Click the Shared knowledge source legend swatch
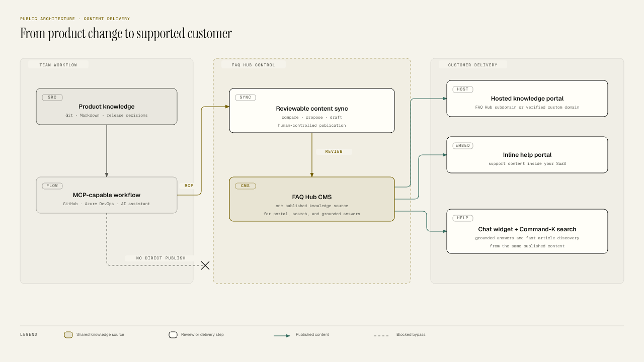This screenshot has height=362, width=644. click(x=68, y=335)
